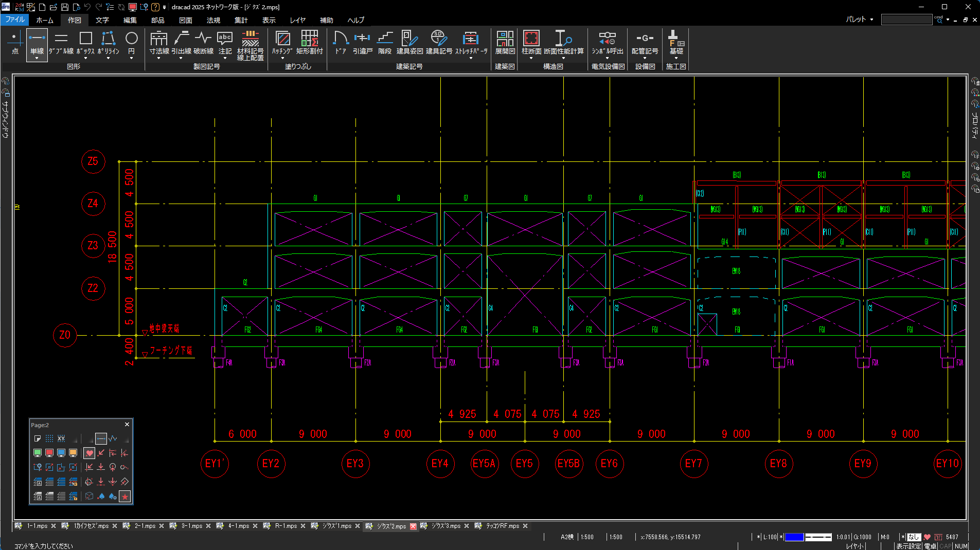Open 電卓 calculator from the status bar
980x550 pixels.
click(930, 546)
